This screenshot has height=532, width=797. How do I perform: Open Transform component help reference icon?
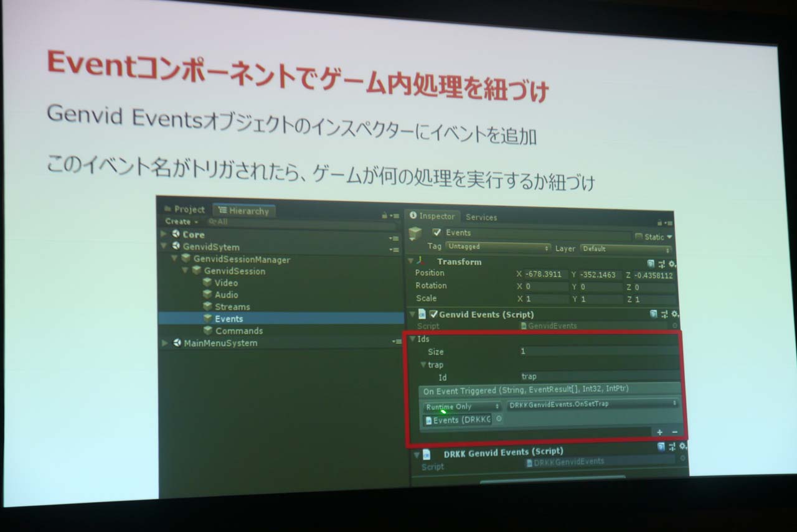point(651,263)
